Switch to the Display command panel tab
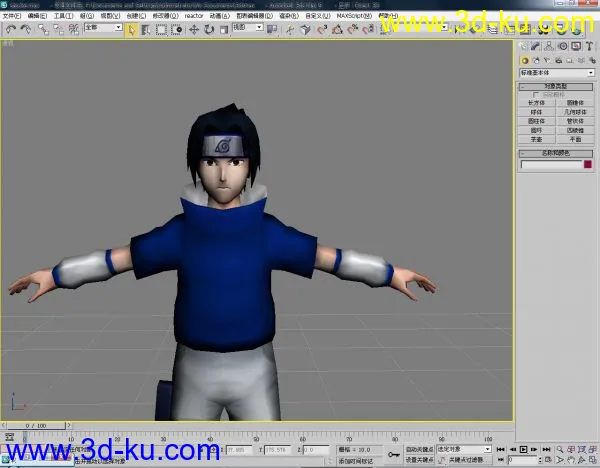600x468 pixels. (x=576, y=46)
